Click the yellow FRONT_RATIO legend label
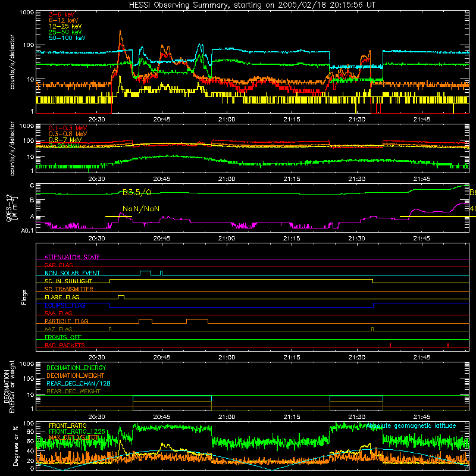 click(68, 425)
